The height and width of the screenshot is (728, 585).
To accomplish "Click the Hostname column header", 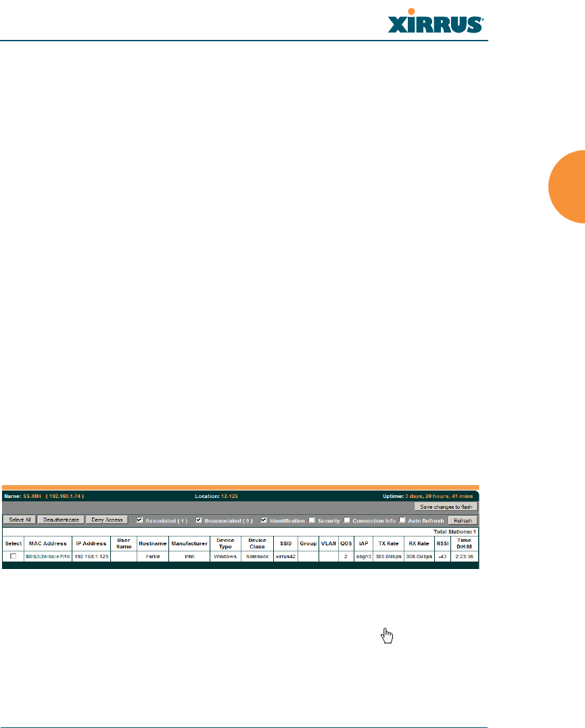I will (153, 543).
